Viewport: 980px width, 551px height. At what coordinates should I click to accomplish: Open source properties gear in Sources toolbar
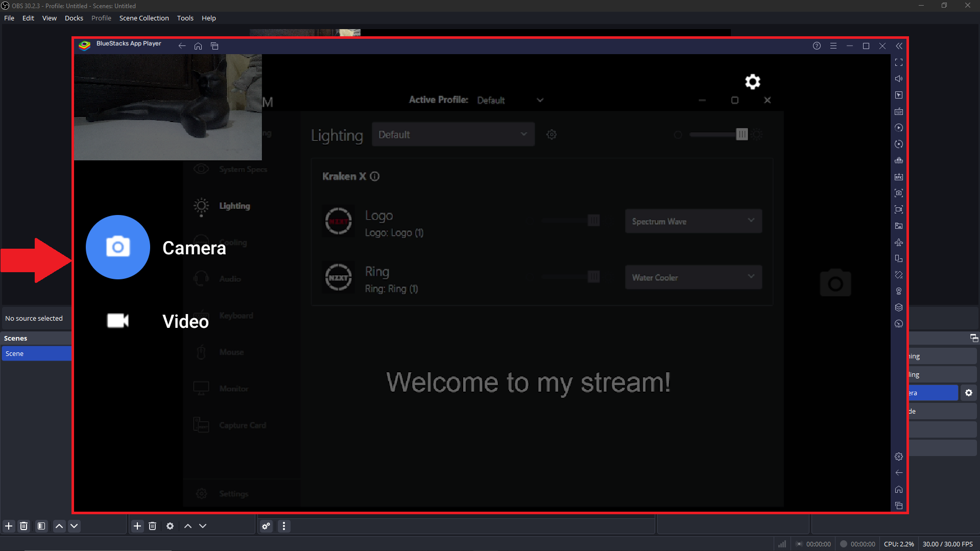(170, 526)
